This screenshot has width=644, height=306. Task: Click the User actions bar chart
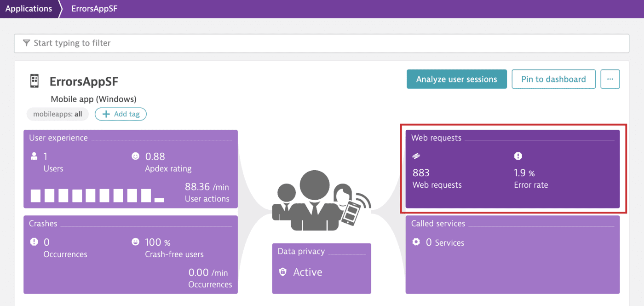(92, 195)
